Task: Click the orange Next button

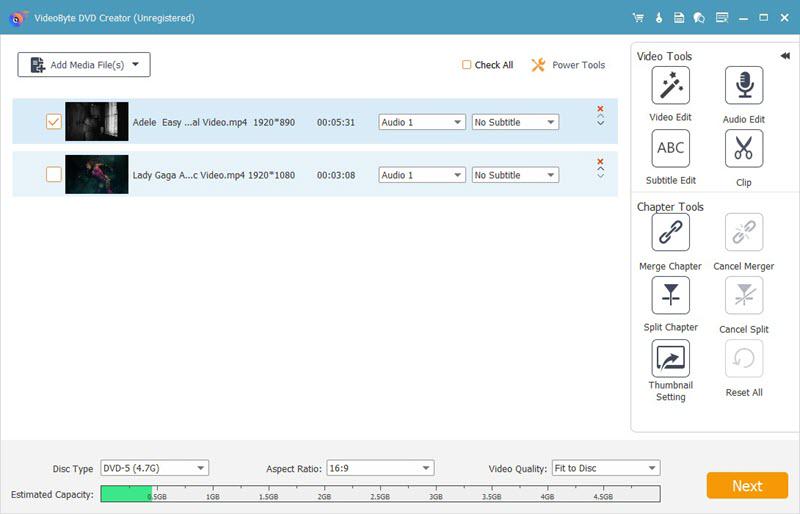Action: click(x=747, y=485)
